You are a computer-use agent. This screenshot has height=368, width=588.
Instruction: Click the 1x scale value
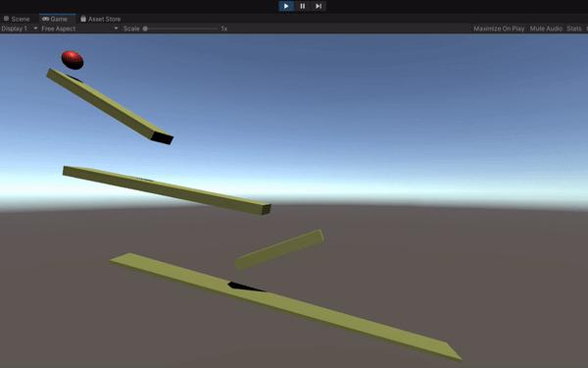click(x=223, y=28)
